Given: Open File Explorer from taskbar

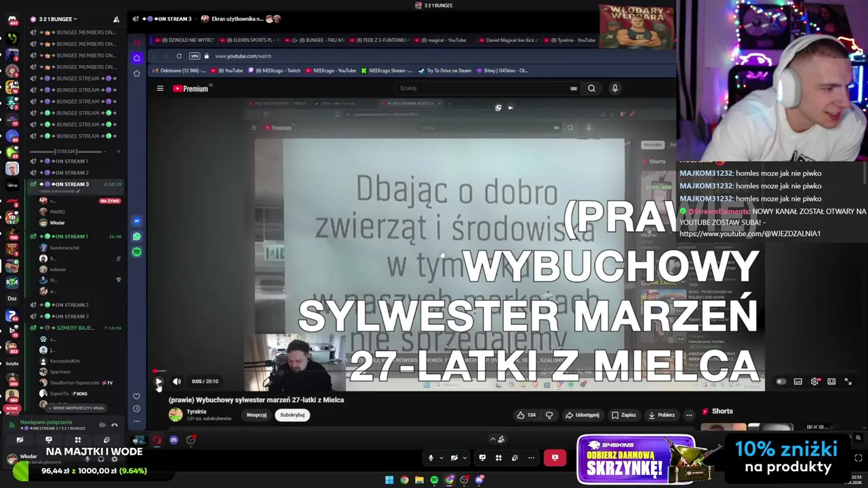Looking at the screenshot, I should pyautogui.click(x=419, y=480).
